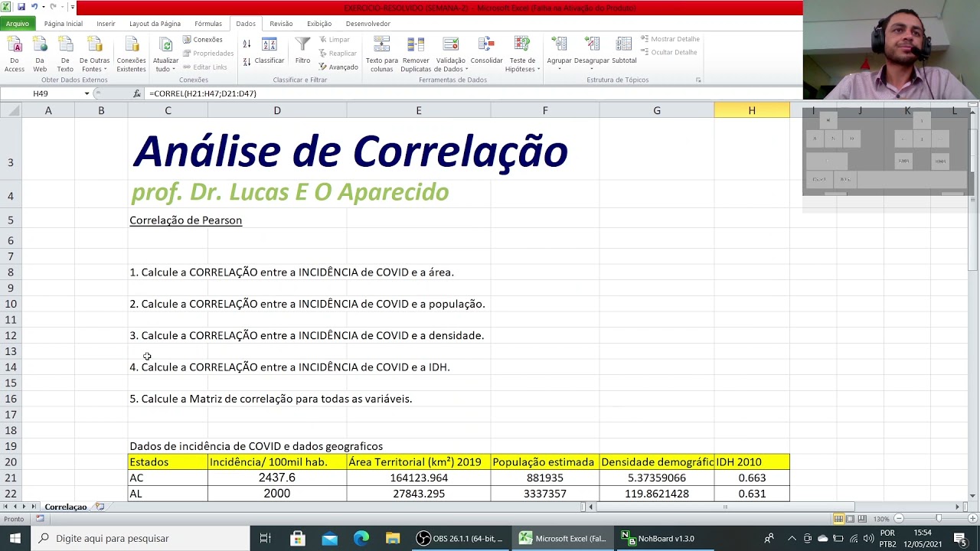The width and height of the screenshot is (980, 551).
Task: Expand Validação de Dados dropdown
Action: [450, 65]
